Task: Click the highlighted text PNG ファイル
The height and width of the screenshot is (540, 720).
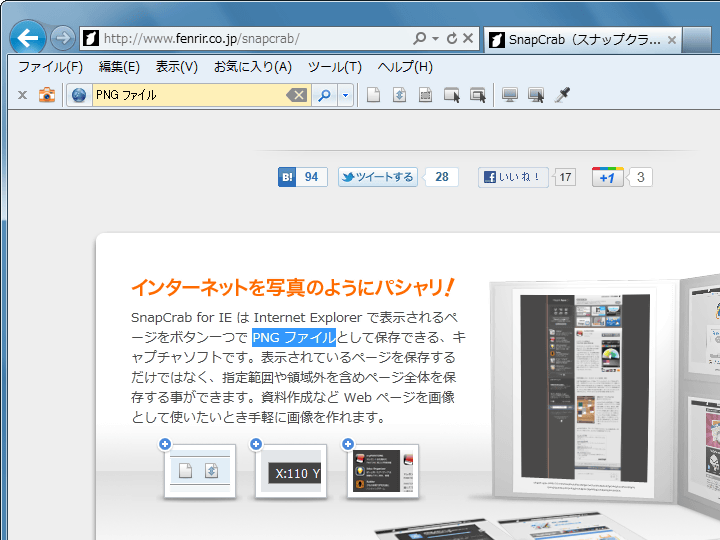Action: [x=294, y=338]
